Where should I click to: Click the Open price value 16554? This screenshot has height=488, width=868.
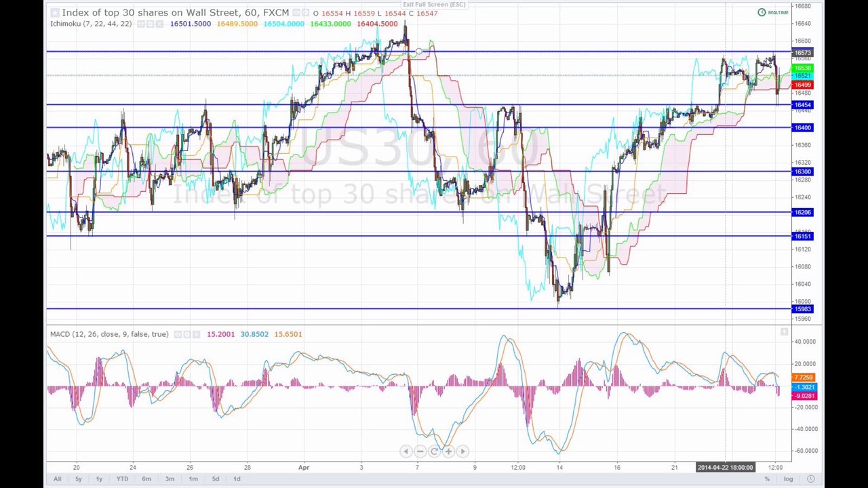tap(332, 14)
